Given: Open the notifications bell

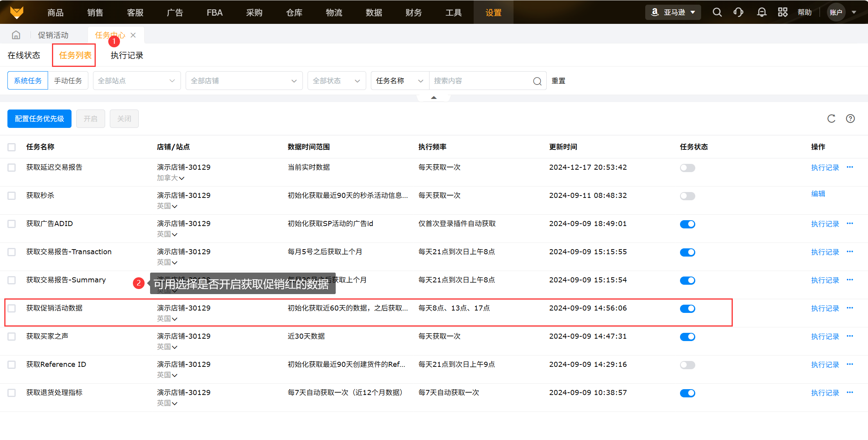Looking at the screenshot, I should click(x=761, y=13).
